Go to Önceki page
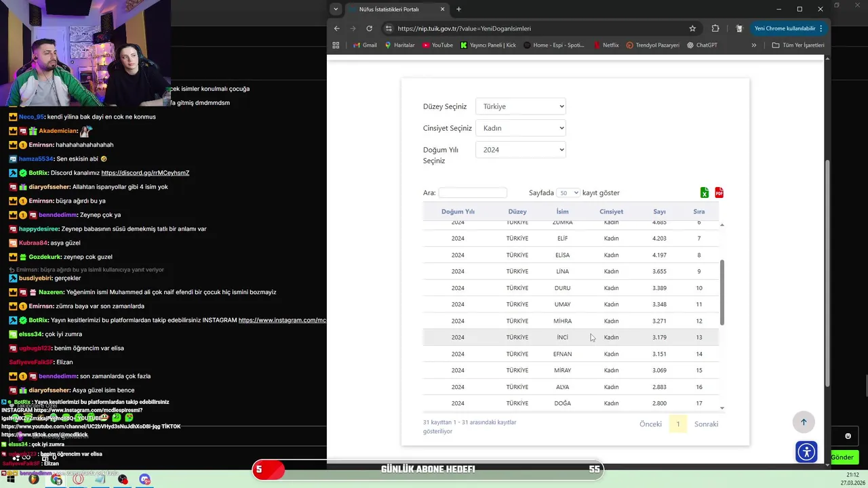 tap(650, 424)
